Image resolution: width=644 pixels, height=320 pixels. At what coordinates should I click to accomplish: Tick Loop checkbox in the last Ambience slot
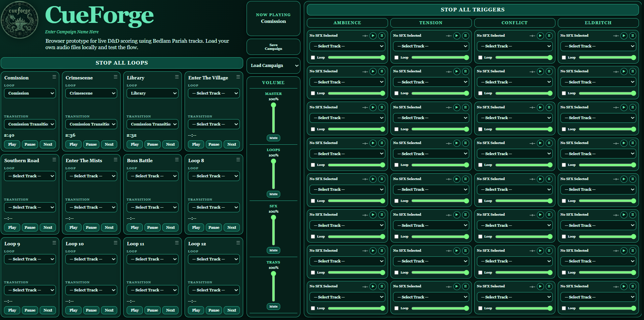click(x=313, y=308)
